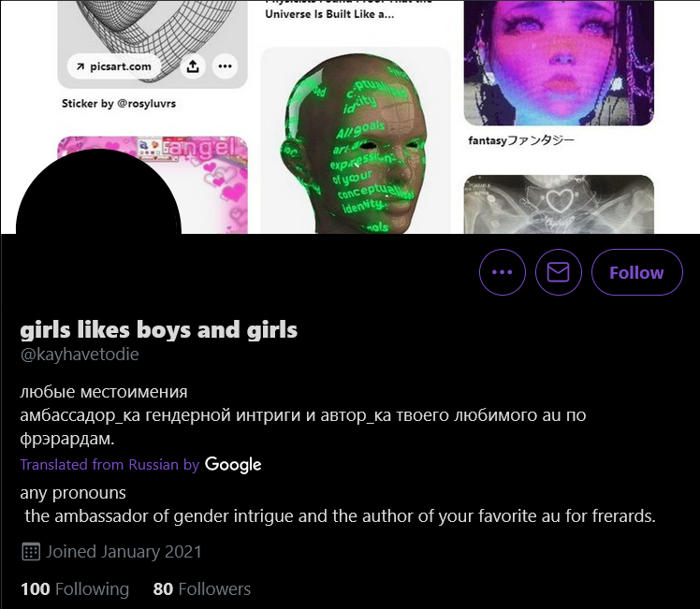Click the calendar joined-date icon
Screen dimensions: 700x609
click(x=31, y=552)
